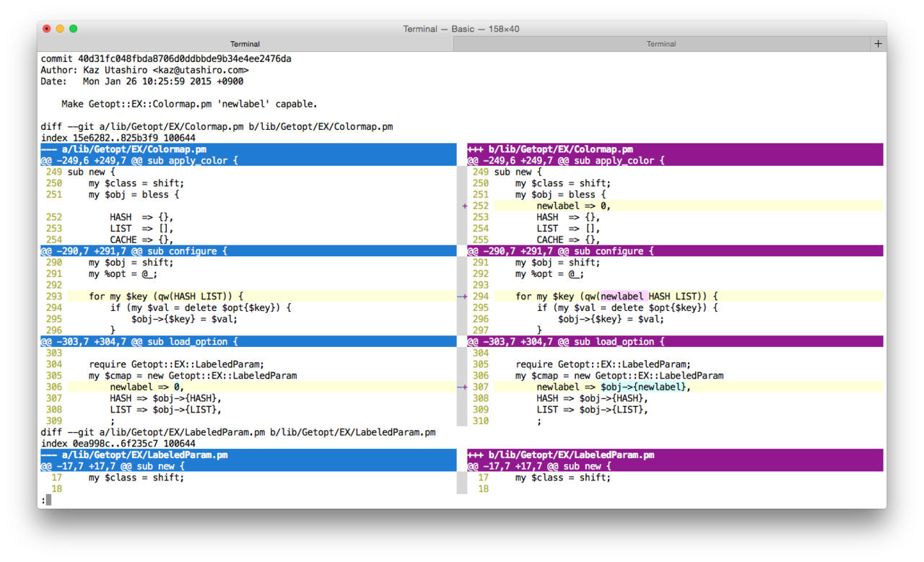
Task: Click right hunk header sub configure
Action: tap(675, 251)
